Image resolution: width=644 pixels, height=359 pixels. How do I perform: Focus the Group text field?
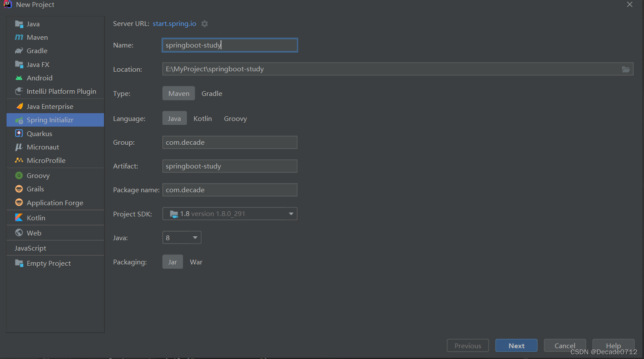point(230,143)
